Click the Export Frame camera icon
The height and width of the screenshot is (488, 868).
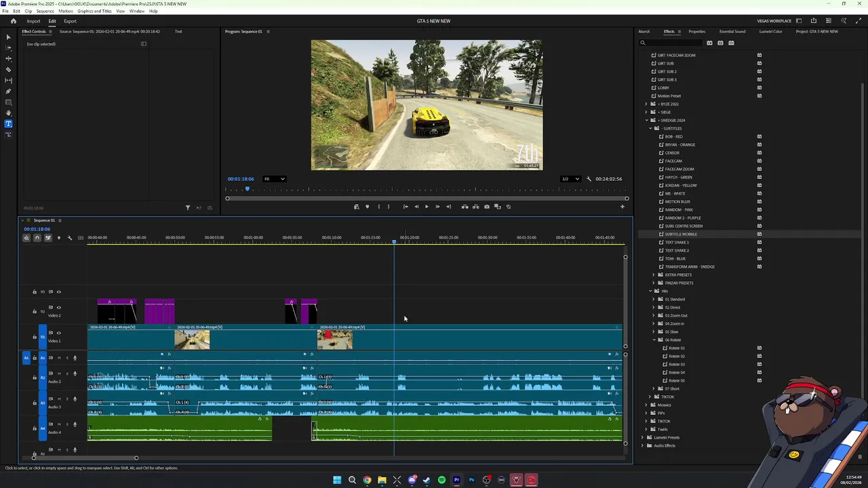pyautogui.click(x=486, y=207)
